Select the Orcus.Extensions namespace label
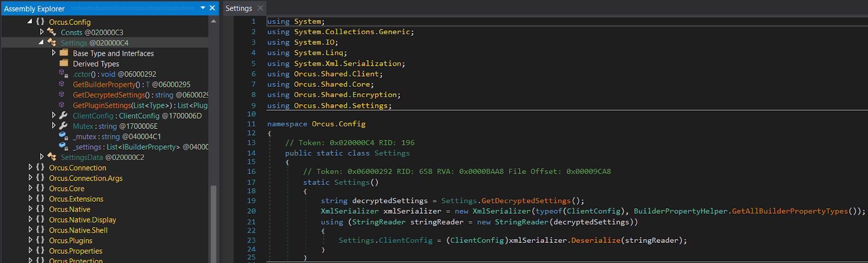Image resolution: width=868 pixels, height=263 pixels. (x=76, y=199)
